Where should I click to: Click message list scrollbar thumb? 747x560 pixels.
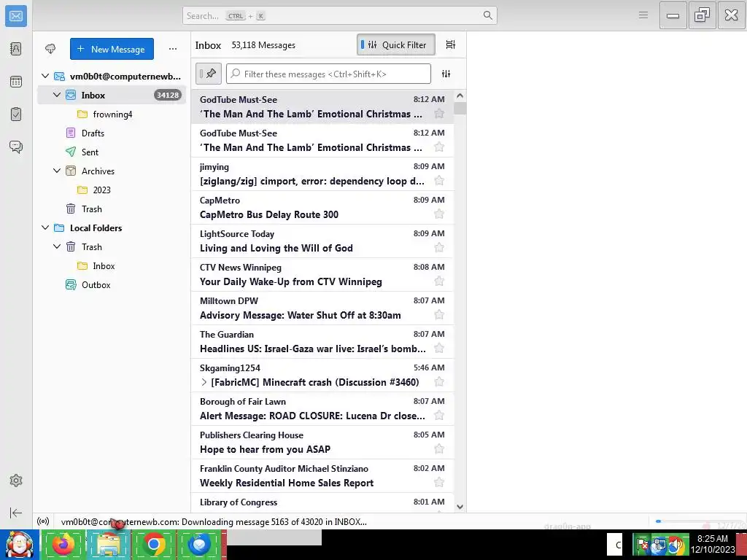coord(460,108)
